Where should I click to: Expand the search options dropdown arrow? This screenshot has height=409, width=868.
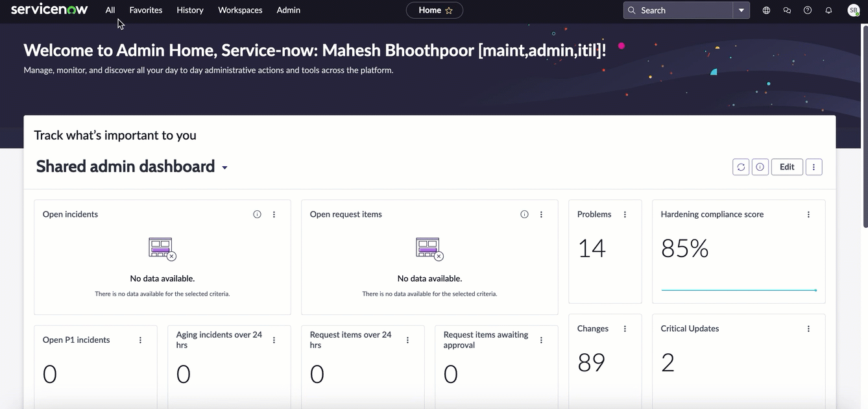coord(741,10)
